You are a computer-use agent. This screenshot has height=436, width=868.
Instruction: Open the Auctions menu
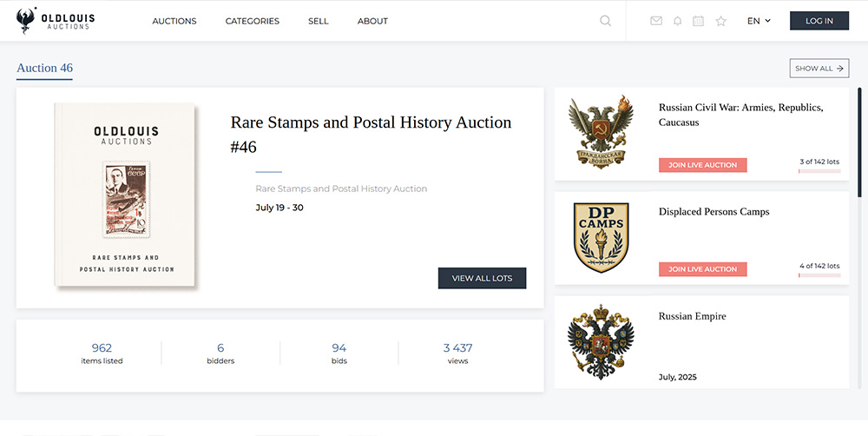pos(174,21)
